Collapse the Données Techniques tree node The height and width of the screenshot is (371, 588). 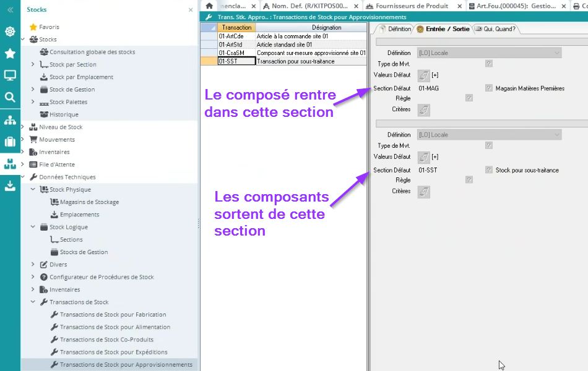[23, 177]
